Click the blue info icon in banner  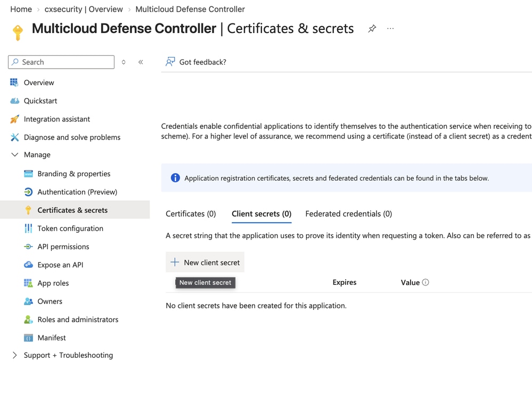coord(175,178)
